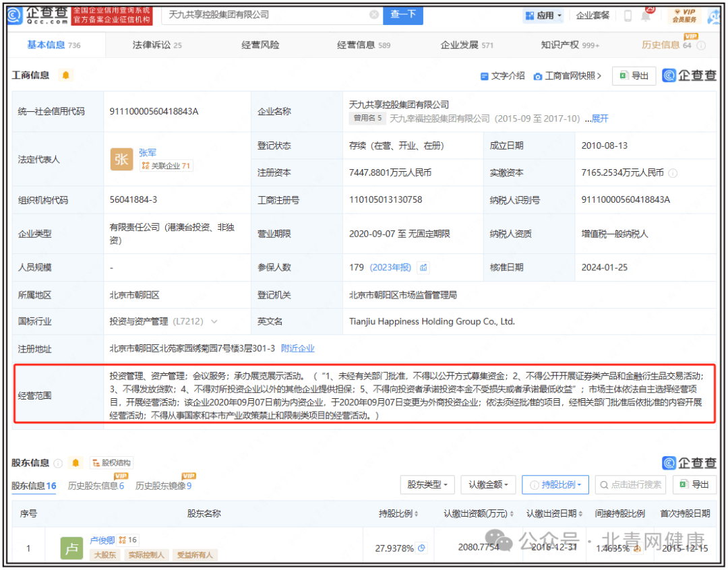Viewport: 728px width, 570px height.
Task: Click the credit code 91110000560418843A under 统一社会信用代码
Action: coord(154,111)
